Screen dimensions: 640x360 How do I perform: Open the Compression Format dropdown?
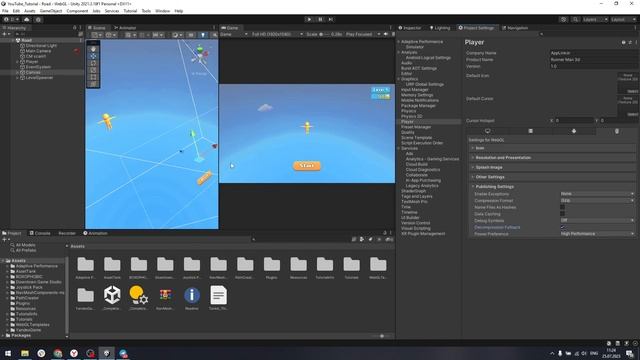(x=597, y=200)
